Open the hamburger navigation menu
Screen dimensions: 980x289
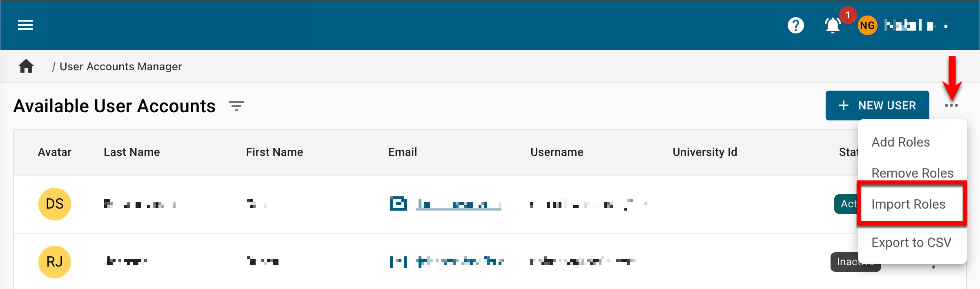(x=25, y=25)
